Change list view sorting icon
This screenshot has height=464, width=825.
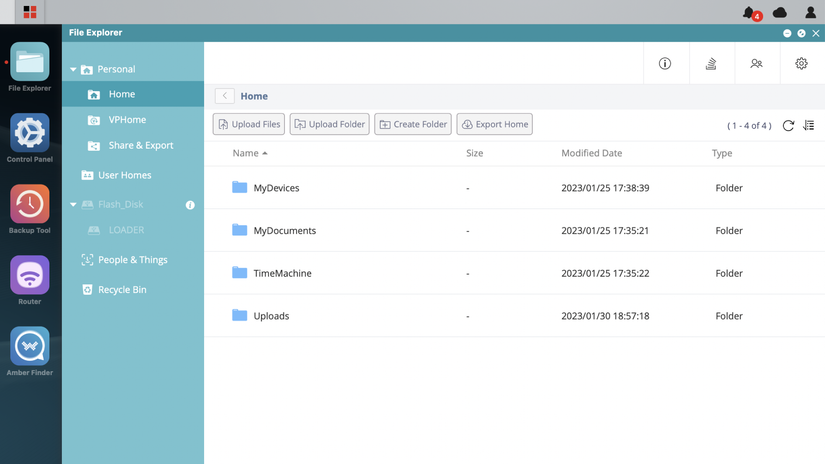(809, 125)
